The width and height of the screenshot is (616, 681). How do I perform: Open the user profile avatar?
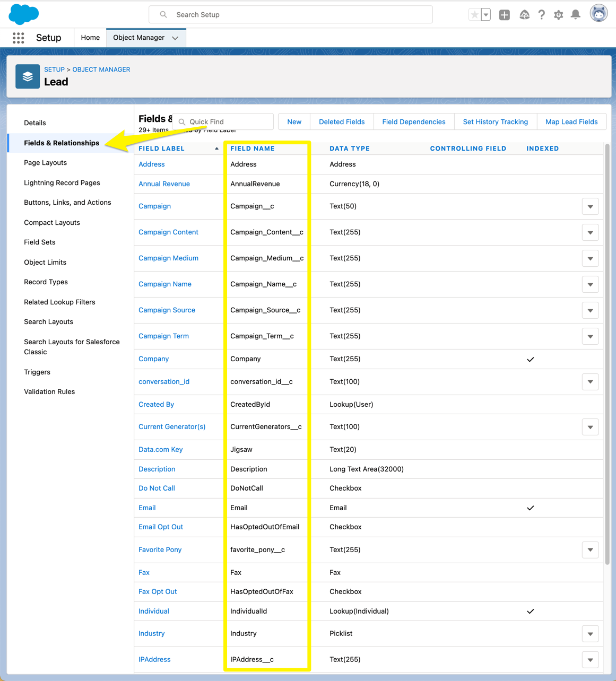pos(598,13)
